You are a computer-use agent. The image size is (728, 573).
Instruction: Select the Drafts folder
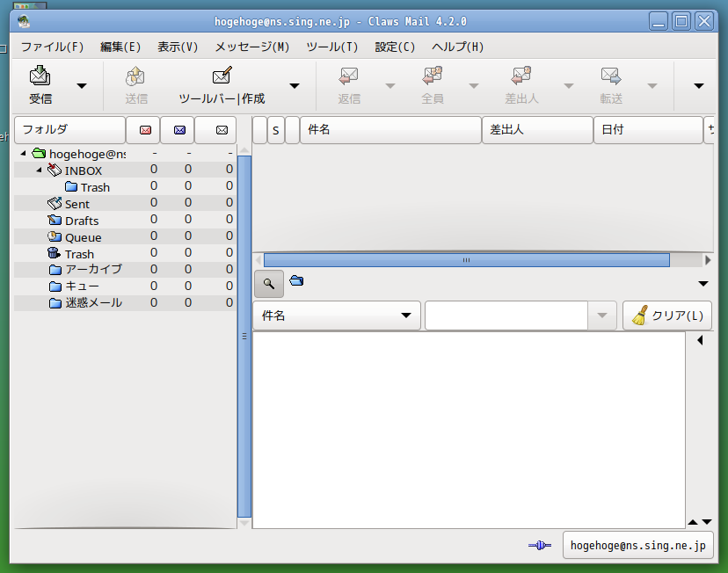82,221
